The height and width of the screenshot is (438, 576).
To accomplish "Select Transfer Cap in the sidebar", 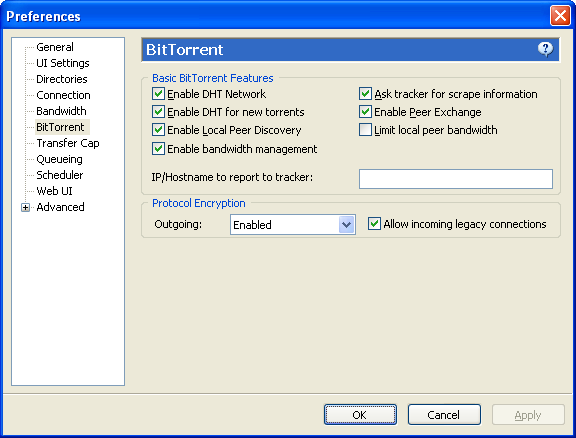I will pos(68,143).
